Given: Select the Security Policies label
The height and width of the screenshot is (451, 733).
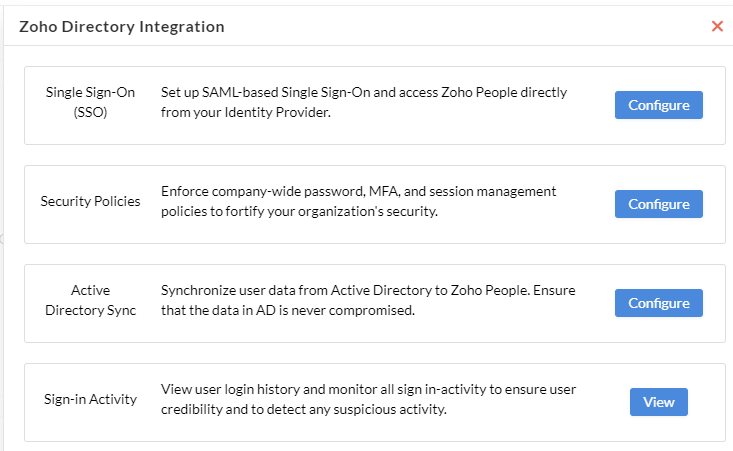Looking at the screenshot, I should pyautogui.click(x=90, y=201).
